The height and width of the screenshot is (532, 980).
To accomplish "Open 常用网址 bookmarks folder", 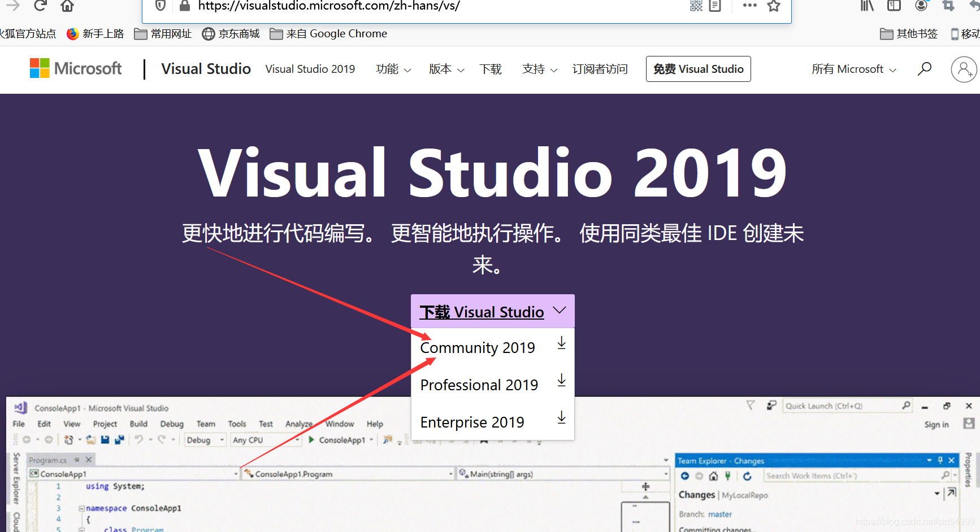I will (x=163, y=34).
